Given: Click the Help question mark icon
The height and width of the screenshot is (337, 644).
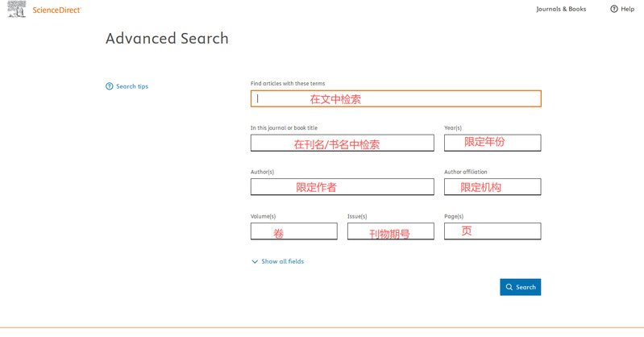Looking at the screenshot, I should point(613,9).
